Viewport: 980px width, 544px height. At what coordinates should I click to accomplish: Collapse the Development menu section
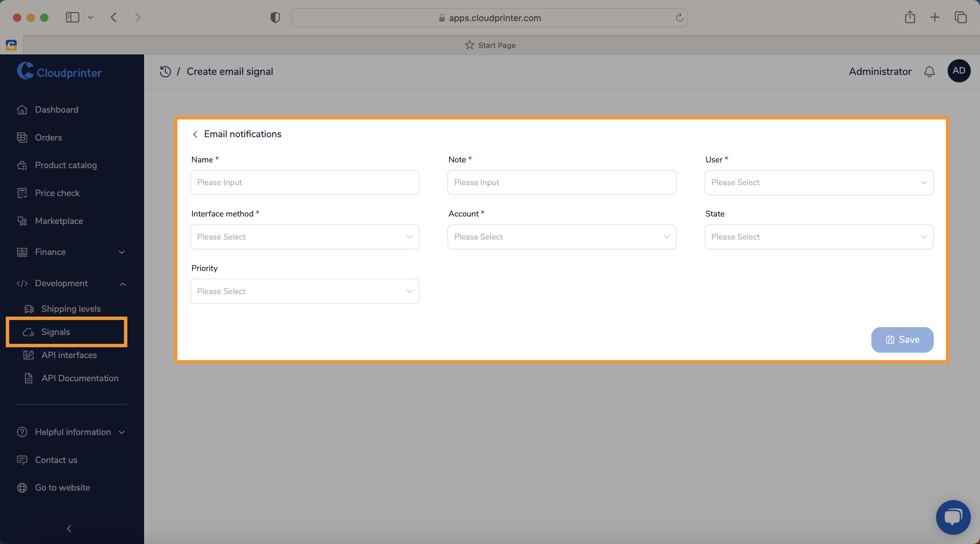(x=72, y=284)
